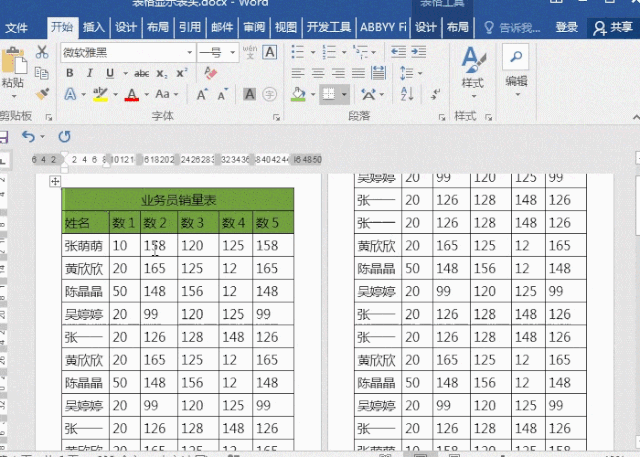
Task: Click the Asian layout icon
Action: 369,95
